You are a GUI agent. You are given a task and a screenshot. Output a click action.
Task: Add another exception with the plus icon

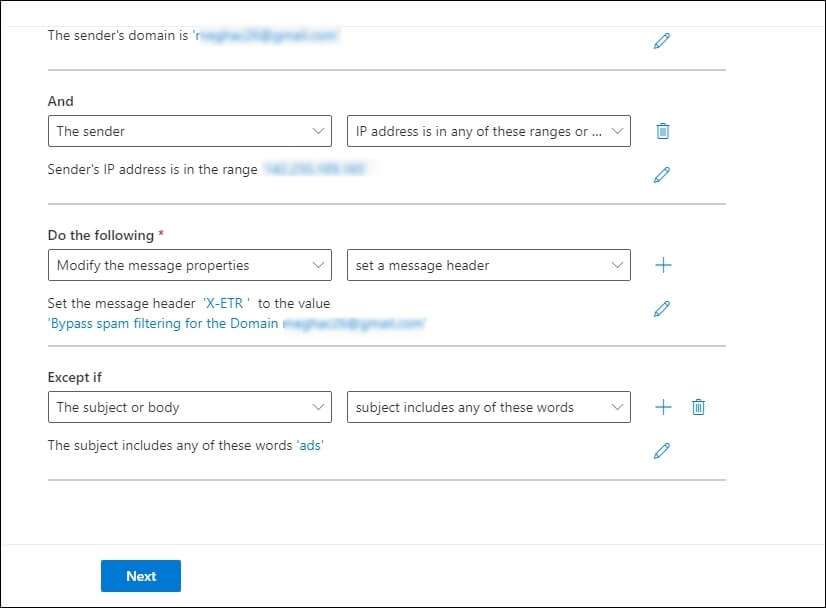click(x=663, y=407)
